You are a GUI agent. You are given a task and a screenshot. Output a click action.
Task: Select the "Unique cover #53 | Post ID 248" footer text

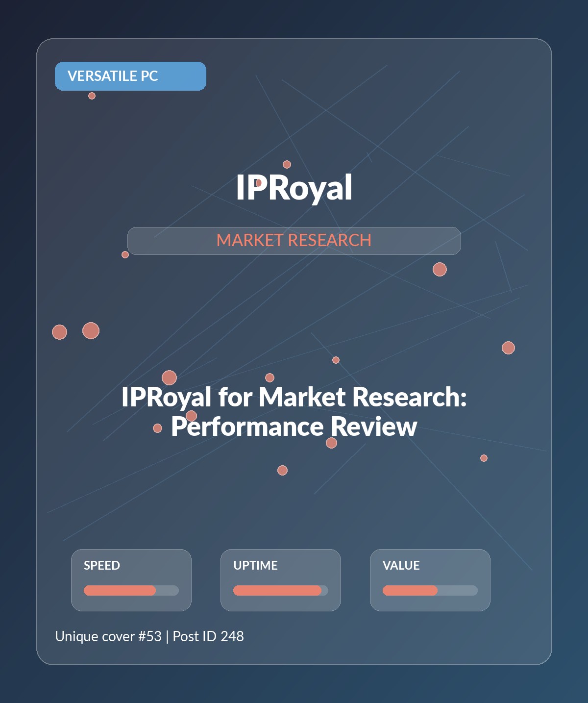[x=149, y=636]
